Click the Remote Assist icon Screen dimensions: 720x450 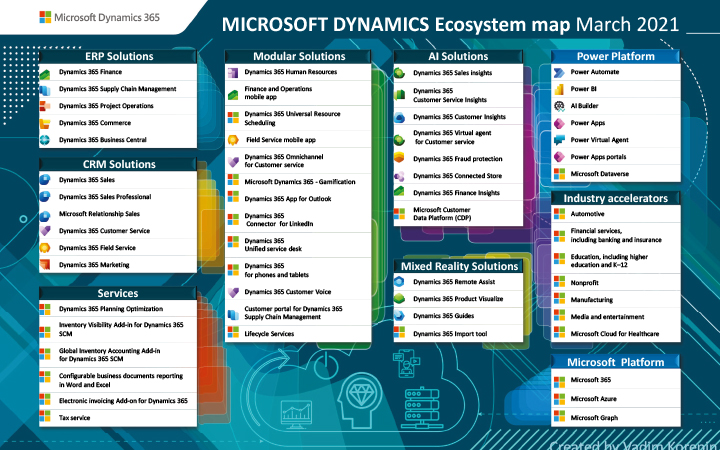399,282
